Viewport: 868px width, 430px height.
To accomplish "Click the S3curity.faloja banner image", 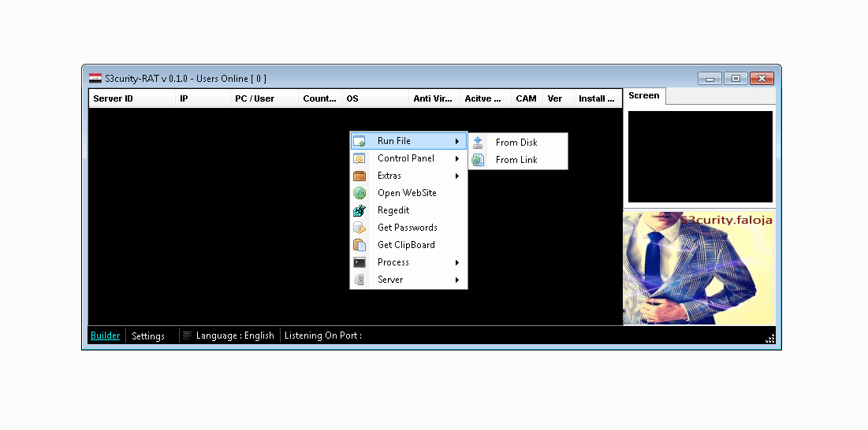I will 698,268.
